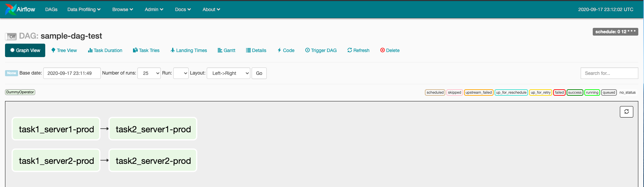Click Trigger DAG

tap(321, 50)
